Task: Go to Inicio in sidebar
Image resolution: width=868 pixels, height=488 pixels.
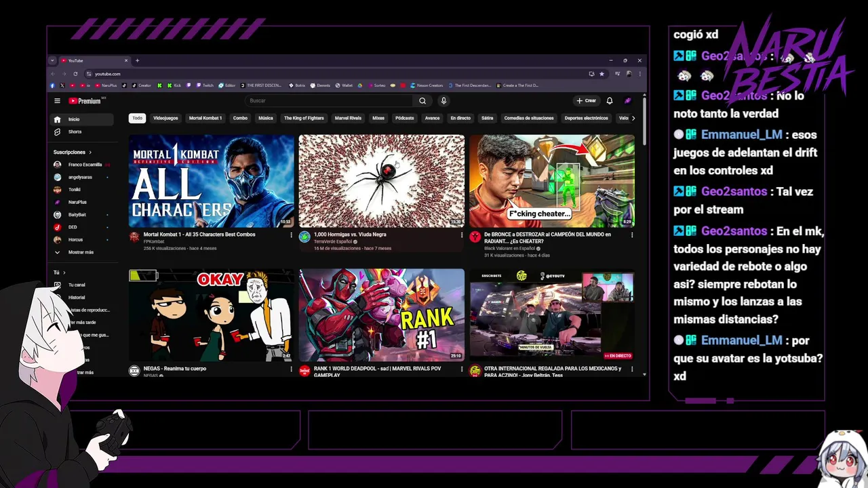Action: 83,119
